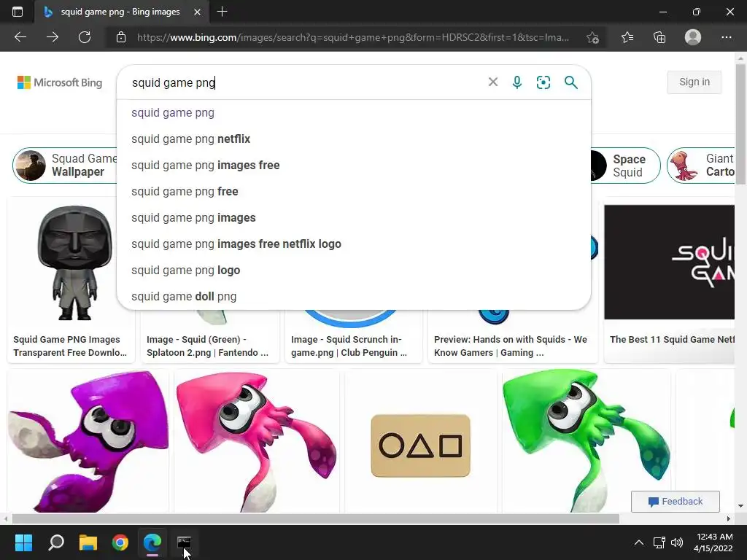The height and width of the screenshot is (560, 747).
Task: Close the squid game png tab
Action: click(197, 12)
